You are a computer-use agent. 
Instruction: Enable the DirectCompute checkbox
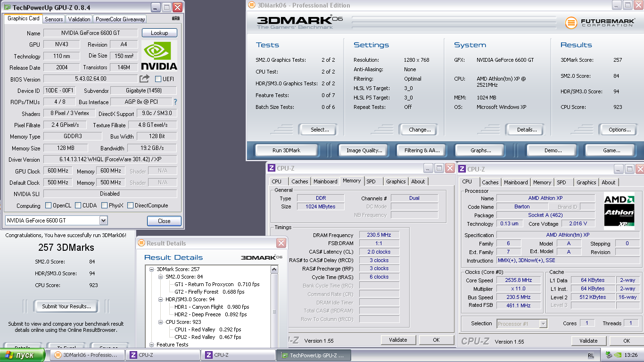click(x=130, y=205)
